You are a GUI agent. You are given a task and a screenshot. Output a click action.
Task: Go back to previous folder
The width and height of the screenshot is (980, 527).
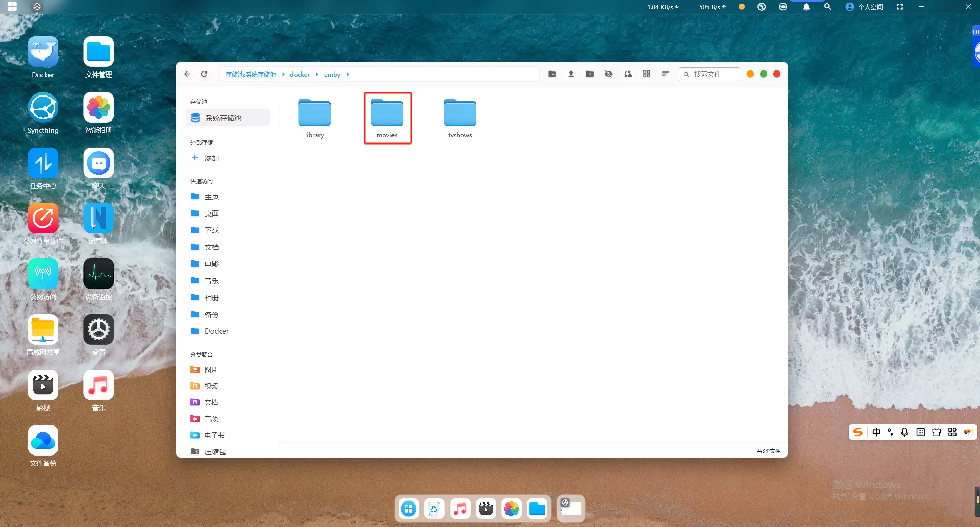pos(187,74)
